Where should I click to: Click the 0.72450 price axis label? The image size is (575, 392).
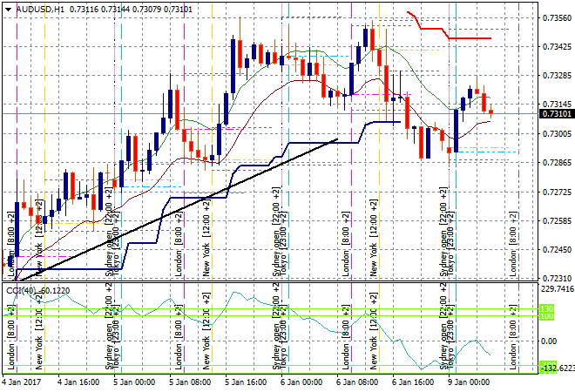coord(557,250)
